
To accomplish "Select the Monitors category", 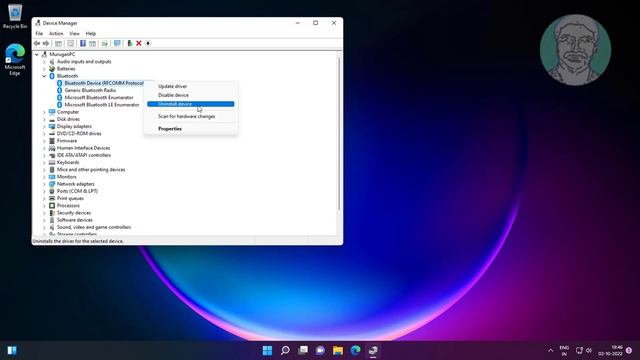I will click(x=67, y=177).
